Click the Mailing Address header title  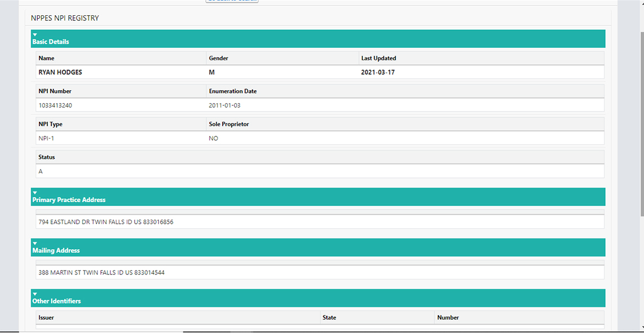click(x=56, y=250)
